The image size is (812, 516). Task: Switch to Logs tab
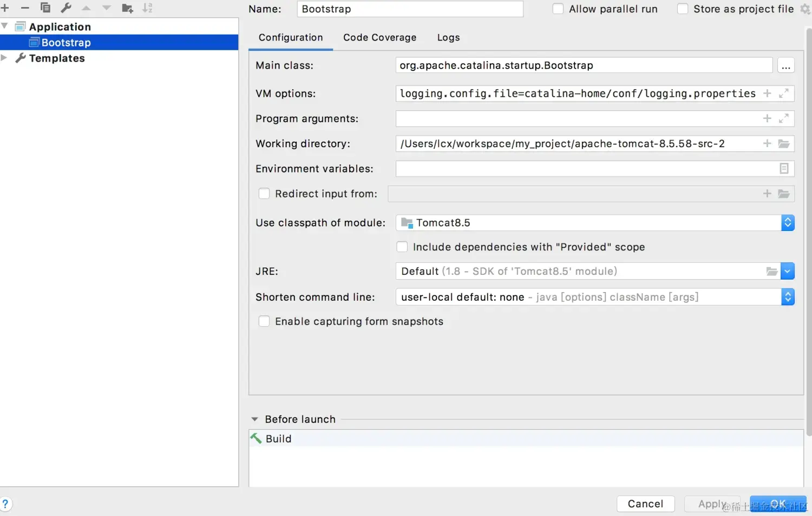click(449, 37)
